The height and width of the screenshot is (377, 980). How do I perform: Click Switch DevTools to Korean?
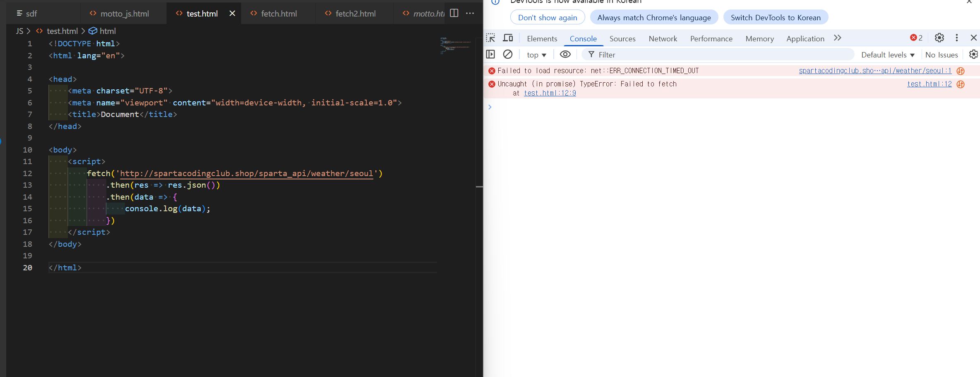pyautogui.click(x=776, y=17)
